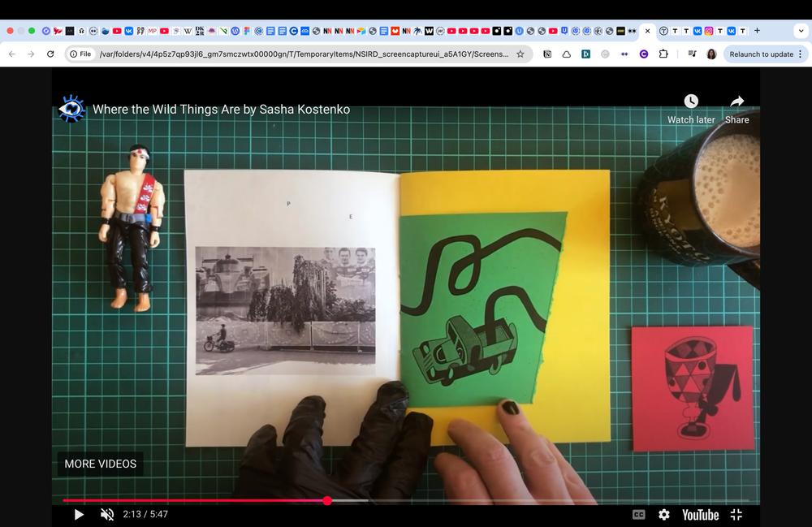This screenshot has height=527, width=812.
Task: Switch to the Figma tab
Action: [247, 31]
